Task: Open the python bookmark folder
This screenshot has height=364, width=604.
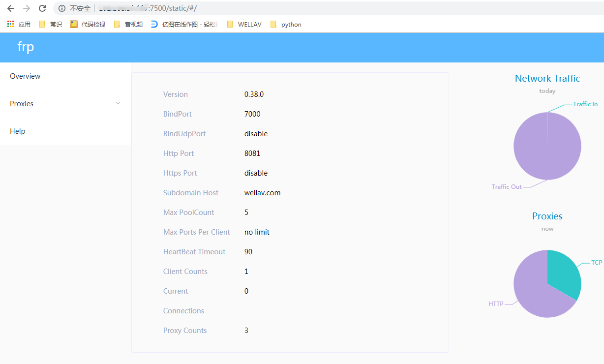Action: click(x=286, y=24)
